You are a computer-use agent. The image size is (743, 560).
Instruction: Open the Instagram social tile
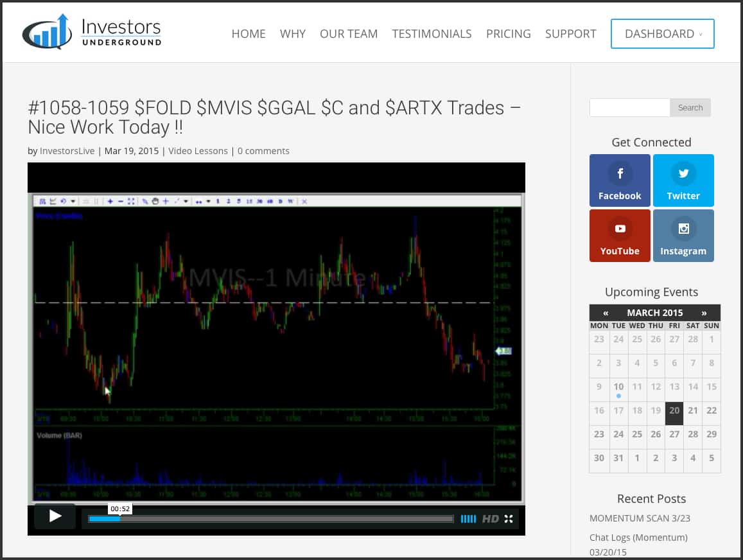pos(683,236)
